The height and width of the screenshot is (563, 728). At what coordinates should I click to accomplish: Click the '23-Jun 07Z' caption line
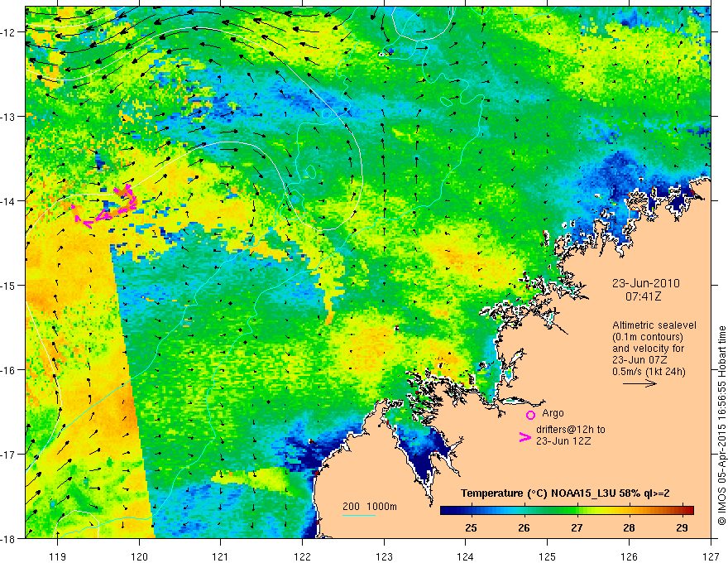pyautogui.click(x=639, y=360)
